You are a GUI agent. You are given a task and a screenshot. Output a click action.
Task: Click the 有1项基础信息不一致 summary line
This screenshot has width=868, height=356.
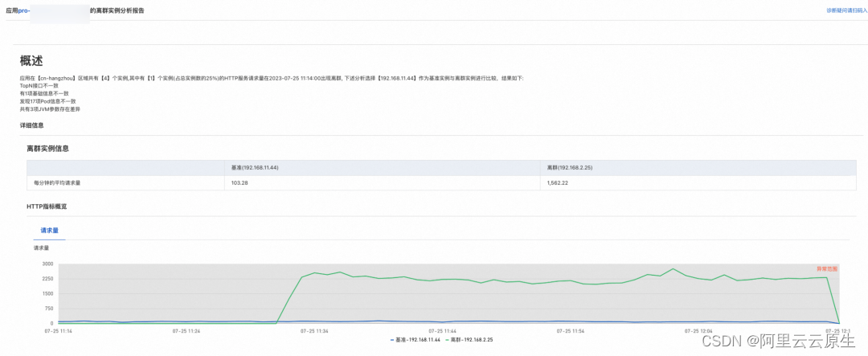[x=44, y=93]
